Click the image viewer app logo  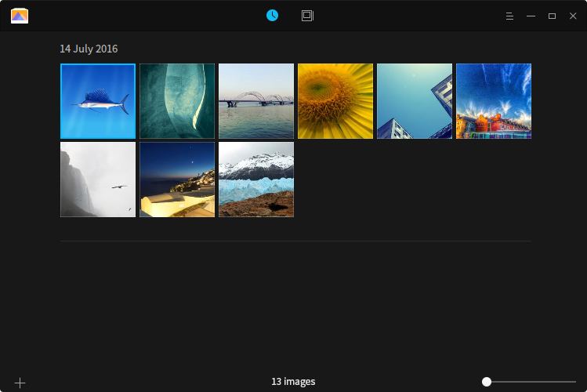pos(20,16)
